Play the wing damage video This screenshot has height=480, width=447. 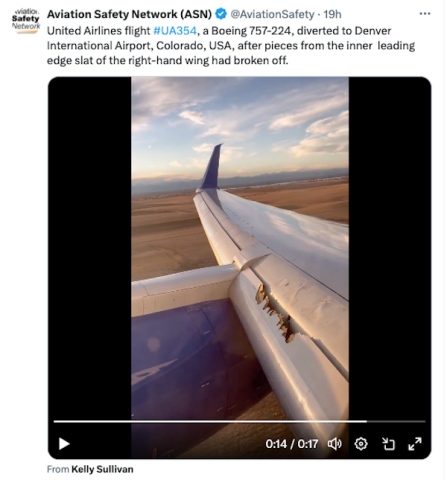click(64, 444)
